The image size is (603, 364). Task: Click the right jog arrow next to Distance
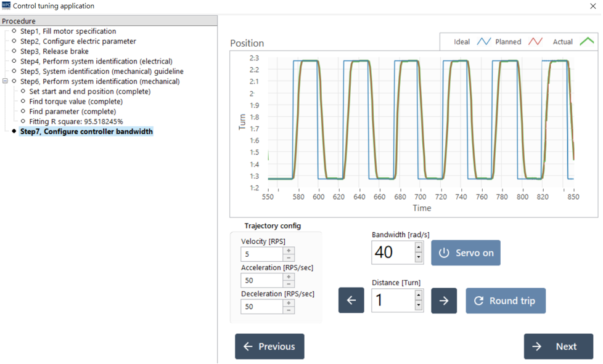tap(444, 300)
